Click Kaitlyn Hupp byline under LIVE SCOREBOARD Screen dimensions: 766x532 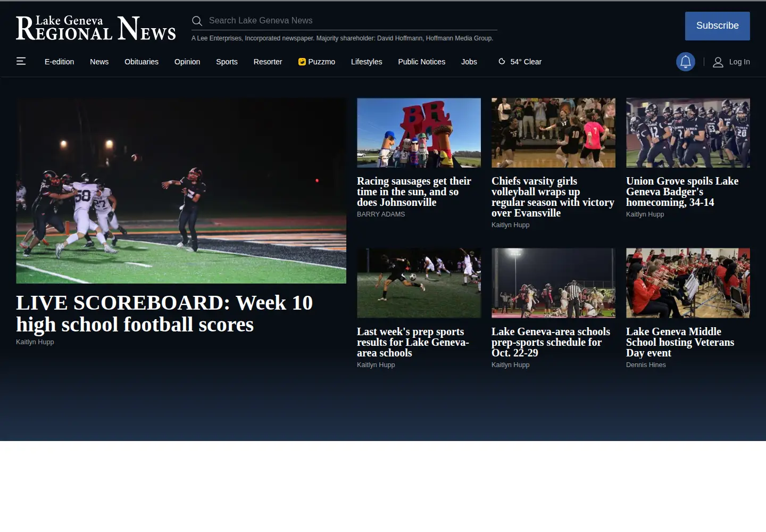pos(35,342)
